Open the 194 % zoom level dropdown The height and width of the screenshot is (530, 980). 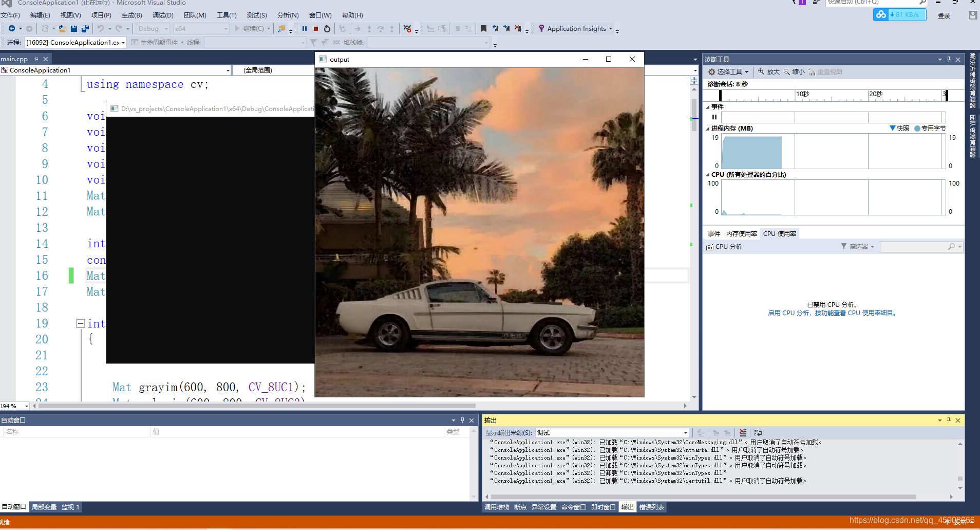[14, 406]
